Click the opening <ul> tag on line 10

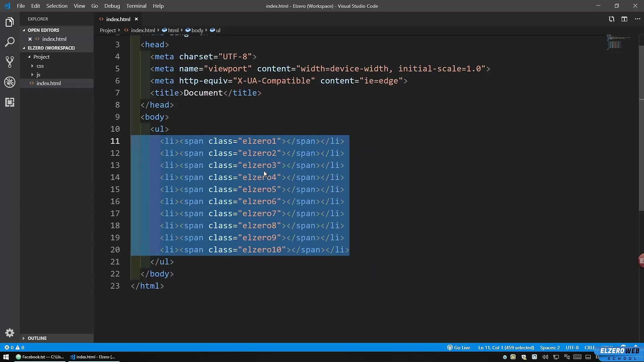pyautogui.click(x=159, y=129)
